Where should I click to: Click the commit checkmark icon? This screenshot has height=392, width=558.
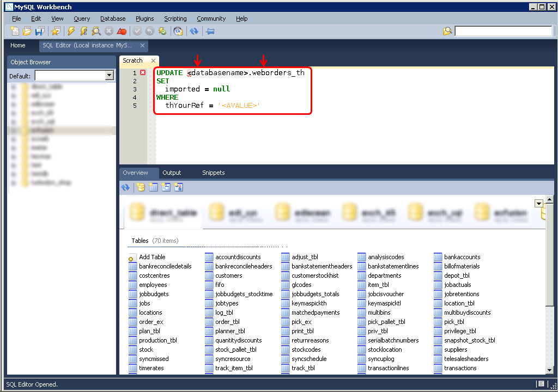pyautogui.click(x=137, y=31)
